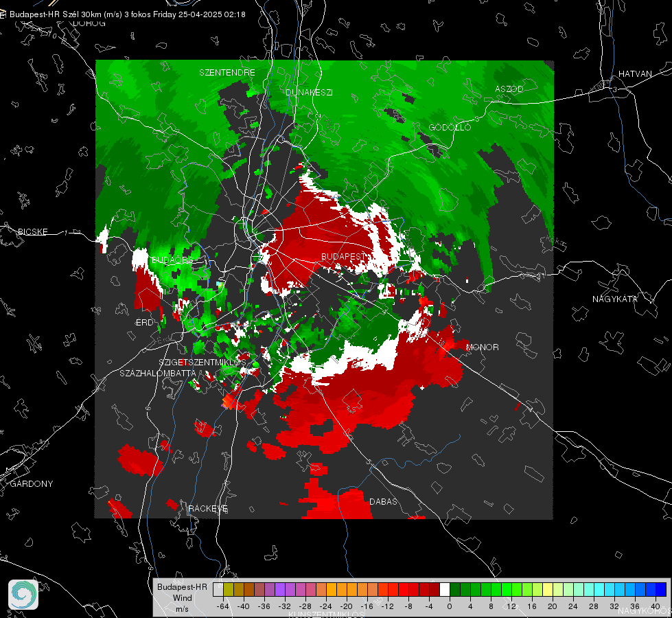
Task: Click the DUNAKESZI city label
Action: (309, 92)
